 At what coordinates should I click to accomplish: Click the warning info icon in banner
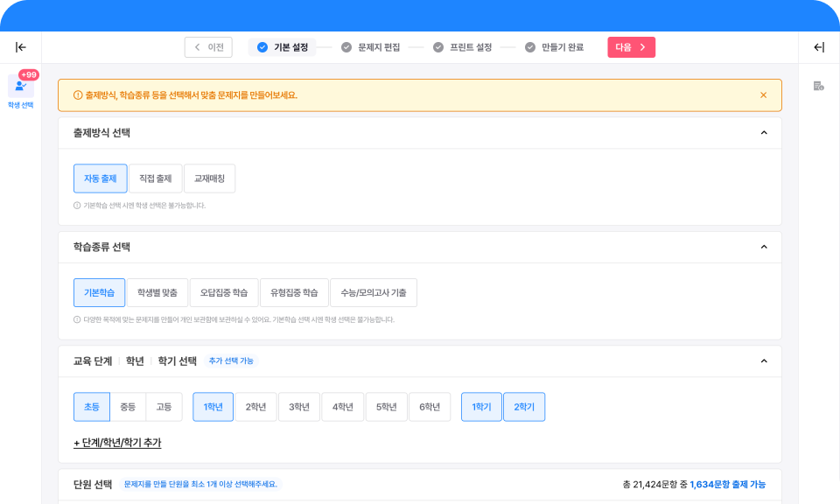[78, 95]
